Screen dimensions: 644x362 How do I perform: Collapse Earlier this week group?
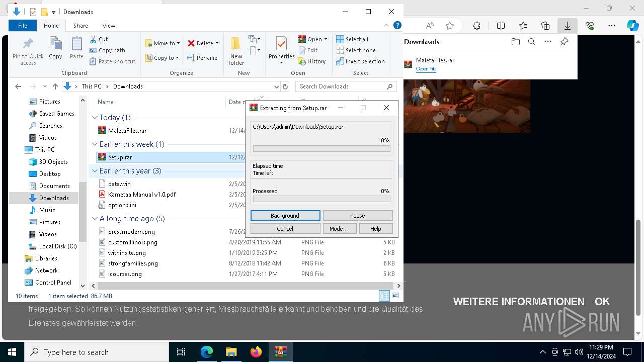click(x=95, y=144)
